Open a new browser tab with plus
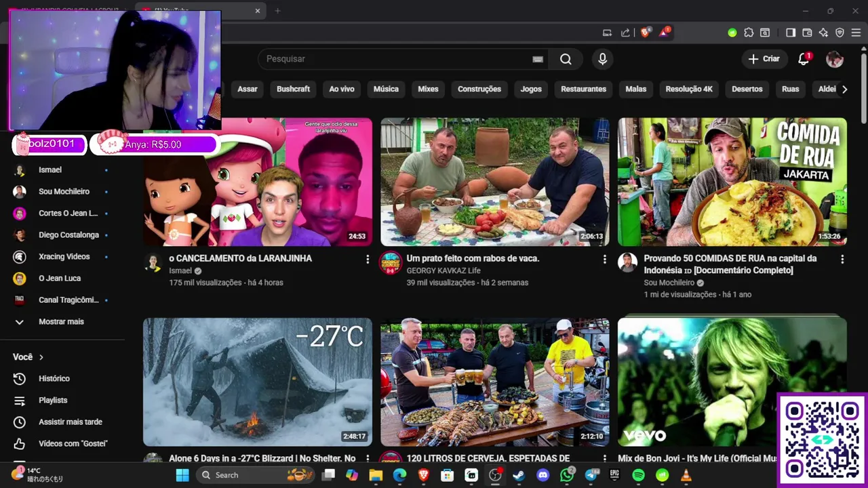This screenshot has height=488, width=868. (x=277, y=11)
